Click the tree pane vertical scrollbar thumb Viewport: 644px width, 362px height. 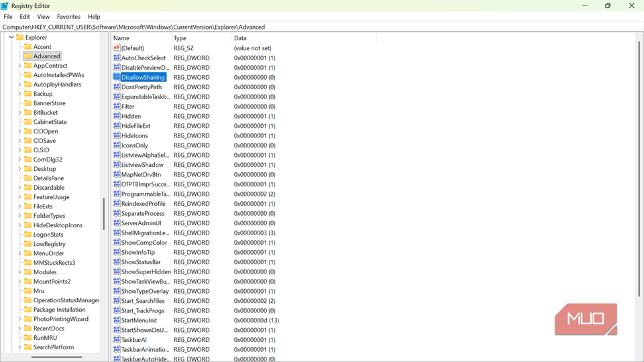103,214
